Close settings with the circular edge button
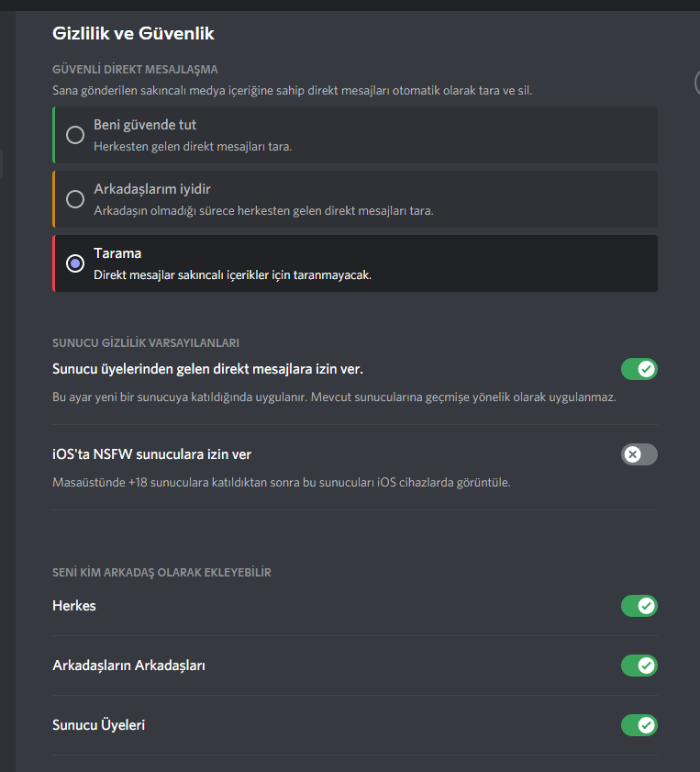The width and height of the screenshot is (700, 772). click(696, 83)
